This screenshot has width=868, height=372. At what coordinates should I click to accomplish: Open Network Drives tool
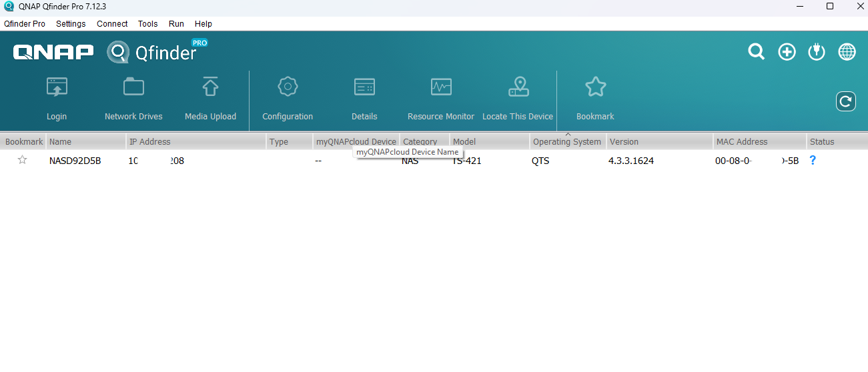pos(133,87)
